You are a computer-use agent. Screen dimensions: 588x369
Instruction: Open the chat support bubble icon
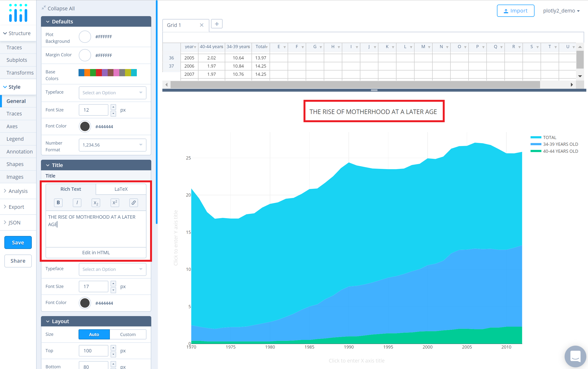[575, 356]
